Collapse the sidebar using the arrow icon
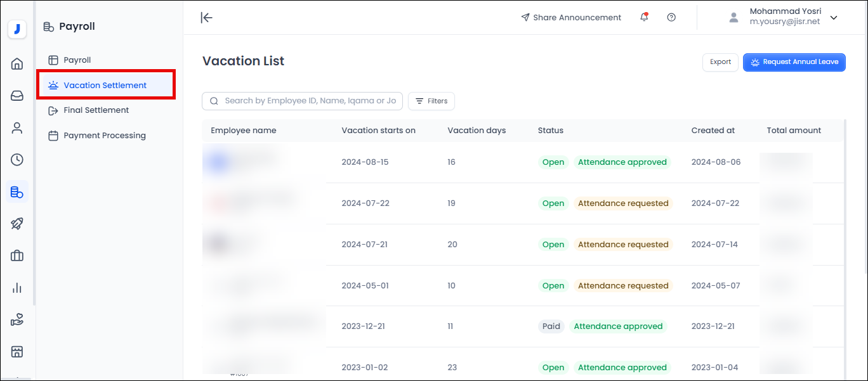 [x=206, y=17]
